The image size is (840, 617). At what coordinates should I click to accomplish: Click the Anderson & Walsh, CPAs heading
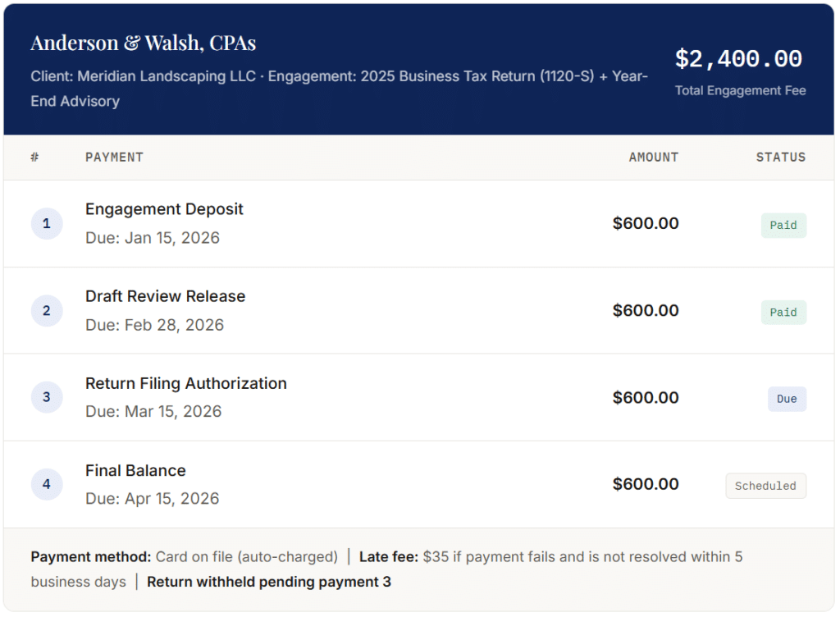pos(143,43)
